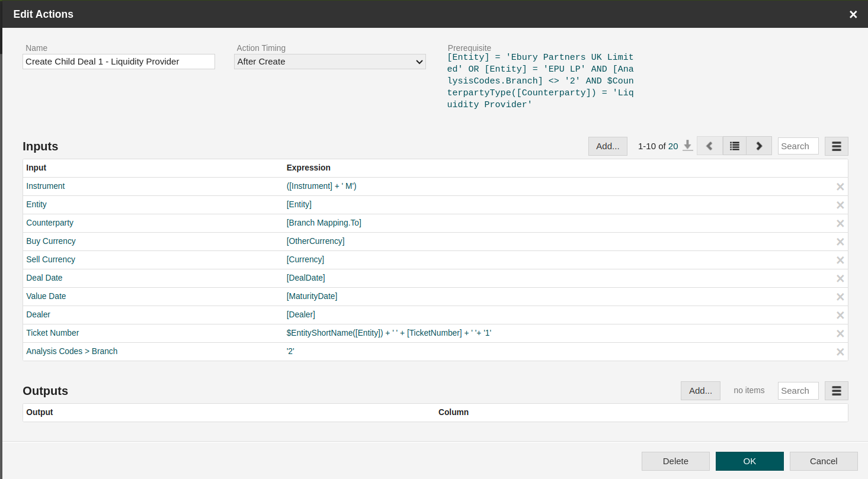Open the Outputs hamburger menu
Screen dimensions: 868x479
point(836,391)
